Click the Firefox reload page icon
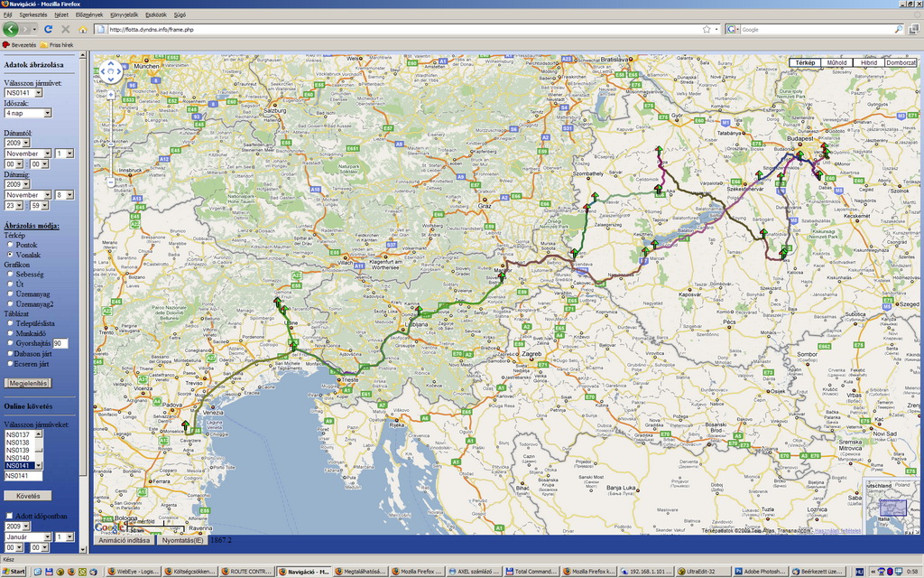The height and width of the screenshot is (578, 924). [48, 30]
